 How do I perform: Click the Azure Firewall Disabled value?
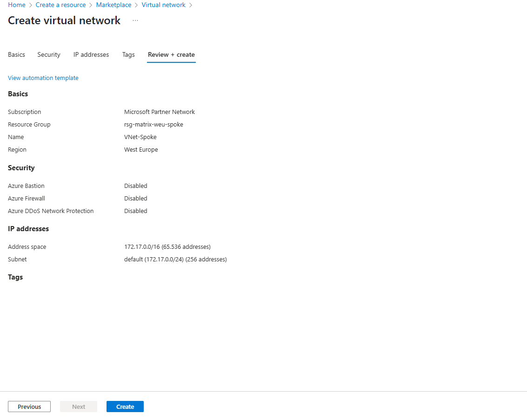click(x=135, y=198)
